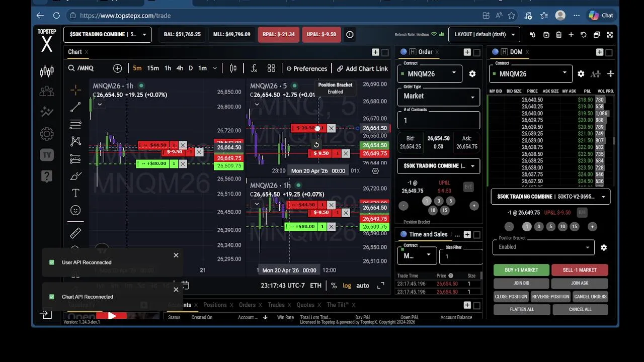Image resolution: width=644 pixels, height=362 pixels.
Task: Select quantity 10 in DOM panel
Action: 562,227
